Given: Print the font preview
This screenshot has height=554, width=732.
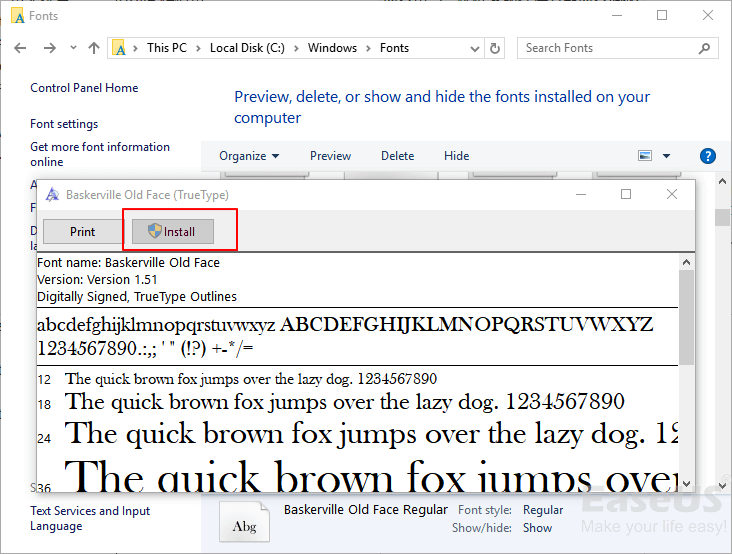Looking at the screenshot, I should tap(83, 232).
